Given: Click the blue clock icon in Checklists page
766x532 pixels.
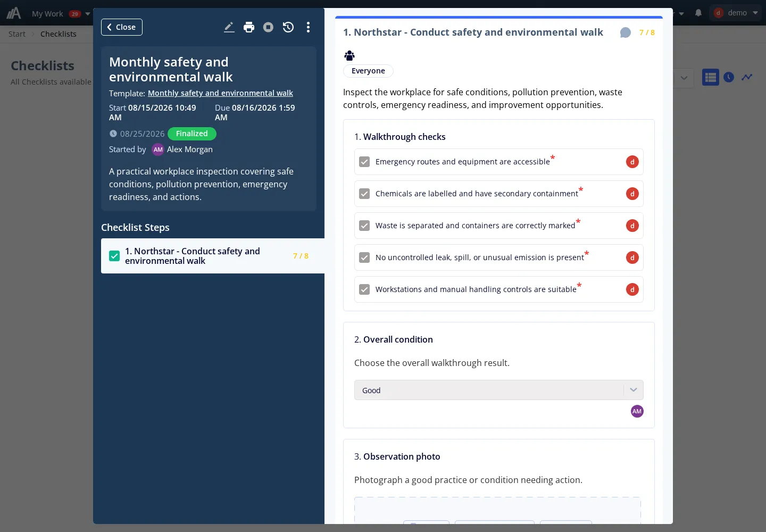Looking at the screenshot, I should pyautogui.click(x=729, y=77).
